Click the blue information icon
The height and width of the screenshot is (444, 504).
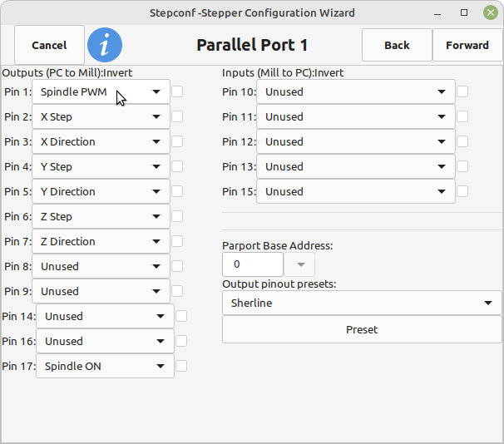pyautogui.click(x=105, y=45)
